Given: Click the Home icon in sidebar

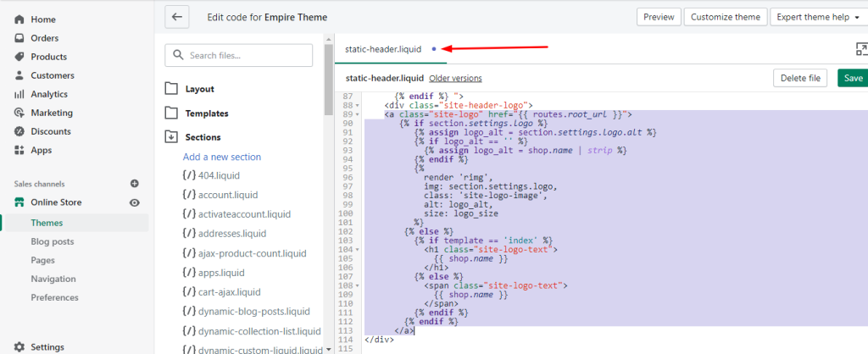Looking at the screenshot, I should tap(19, 19).
